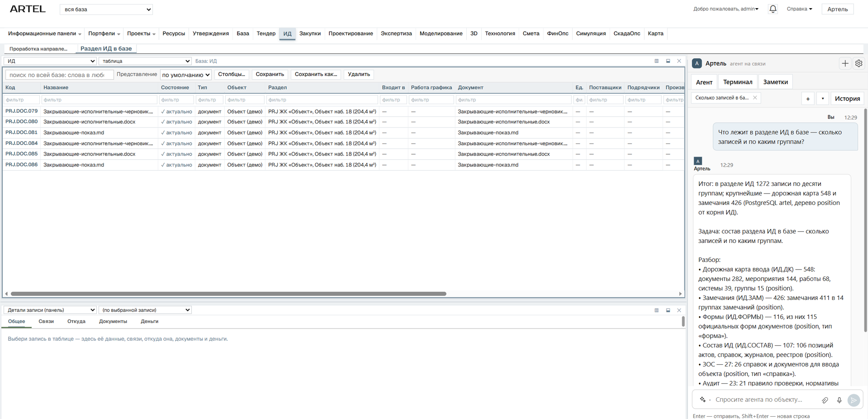Open the Связи tab in record details

46,322
